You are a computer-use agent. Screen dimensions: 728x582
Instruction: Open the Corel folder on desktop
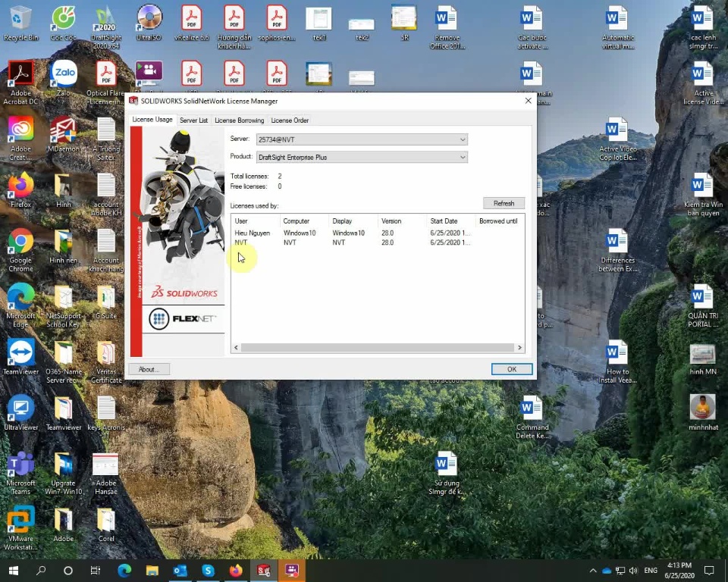tap(106, 524)
